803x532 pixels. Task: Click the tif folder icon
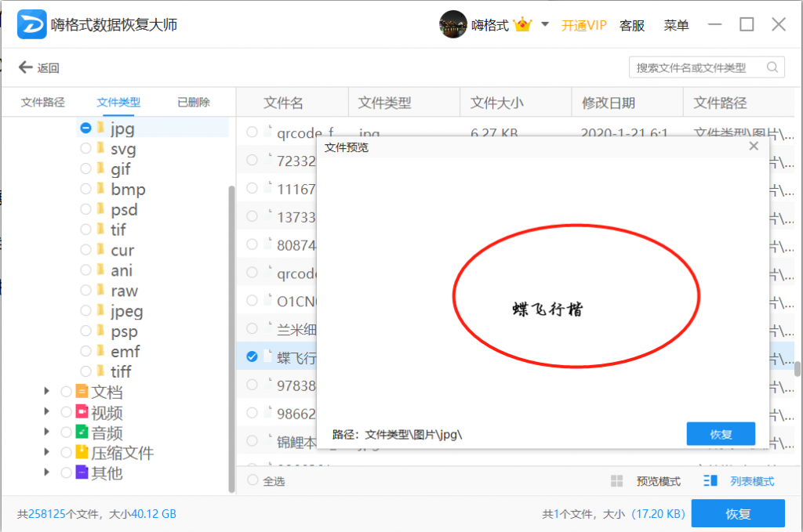tap(101, 229)
